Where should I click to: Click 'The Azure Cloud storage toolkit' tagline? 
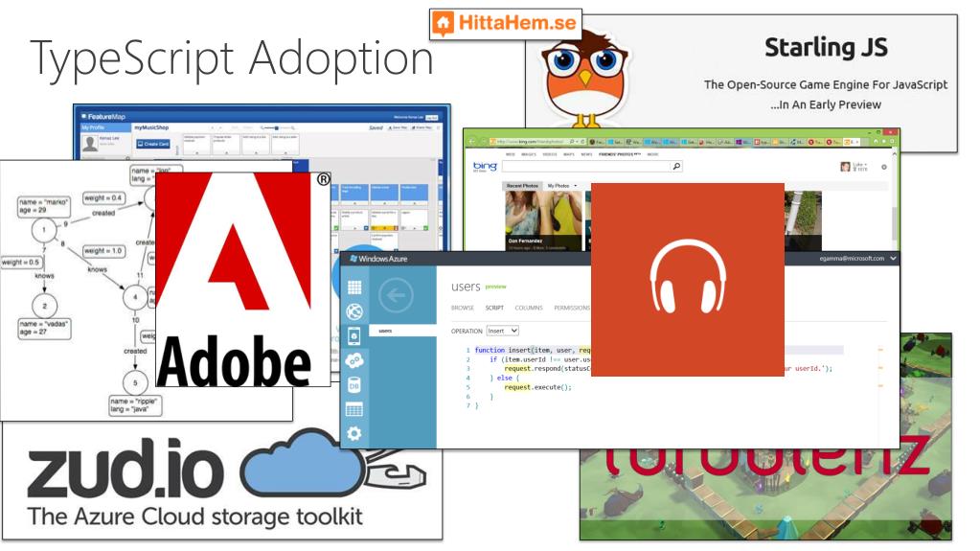[x=195, y=517]
